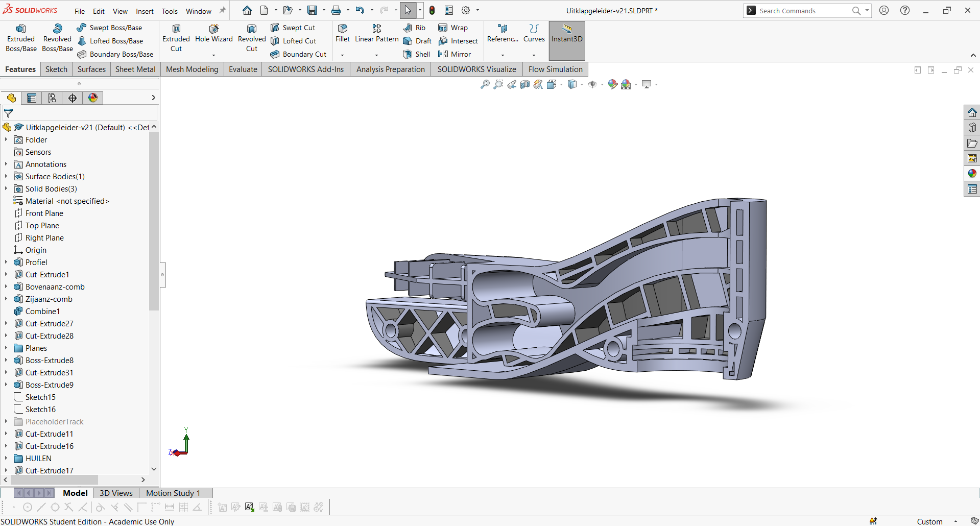Open the Linear Pattern dropdown arrow
This screenshot has width=980, height=526.
[x=377, y=55]
